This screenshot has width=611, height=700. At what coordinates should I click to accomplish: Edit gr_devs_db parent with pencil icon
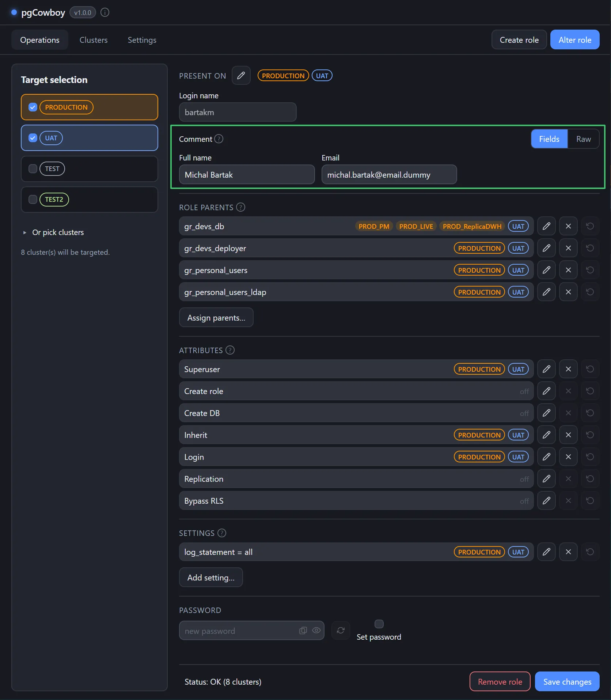coord(546,226)
